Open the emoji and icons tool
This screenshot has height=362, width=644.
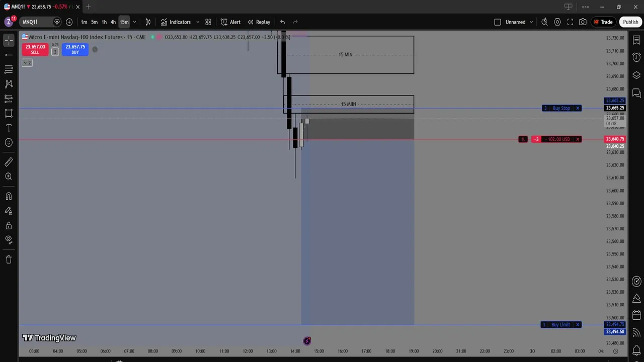(x=9, y=142)
